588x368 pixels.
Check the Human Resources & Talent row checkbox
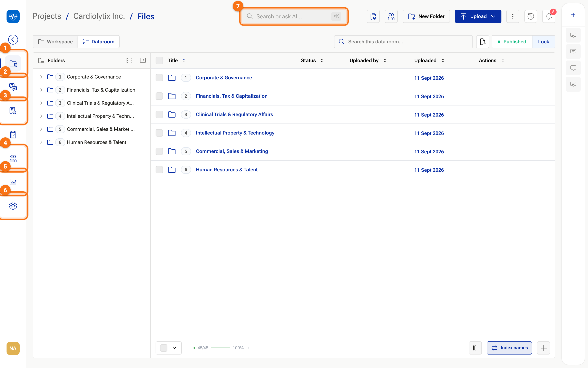159,170
